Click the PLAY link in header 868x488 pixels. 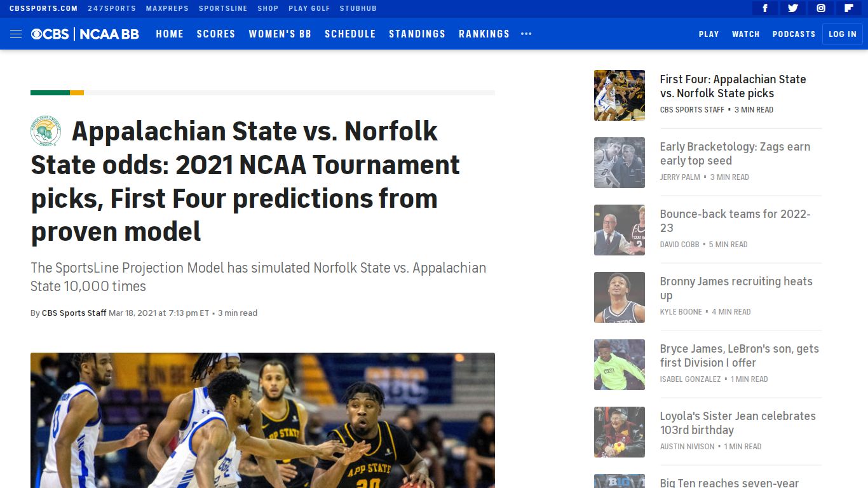pyautogui.click(x=709, y=34)
